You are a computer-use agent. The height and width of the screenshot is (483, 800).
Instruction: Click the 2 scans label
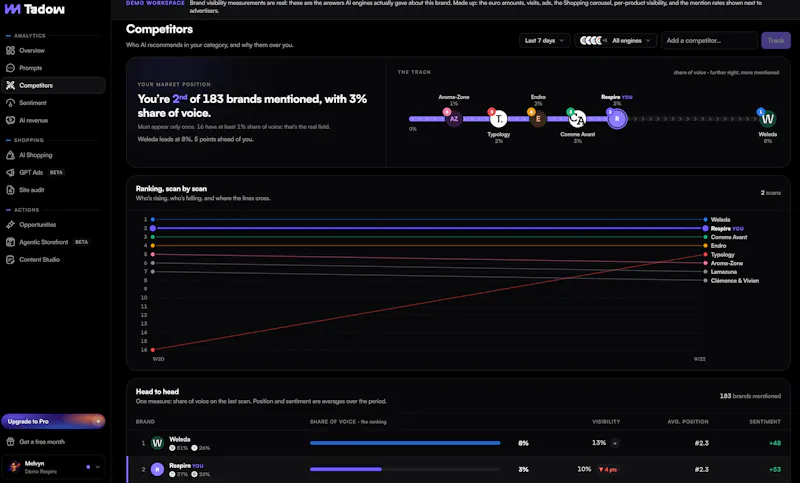pos(770,193)
